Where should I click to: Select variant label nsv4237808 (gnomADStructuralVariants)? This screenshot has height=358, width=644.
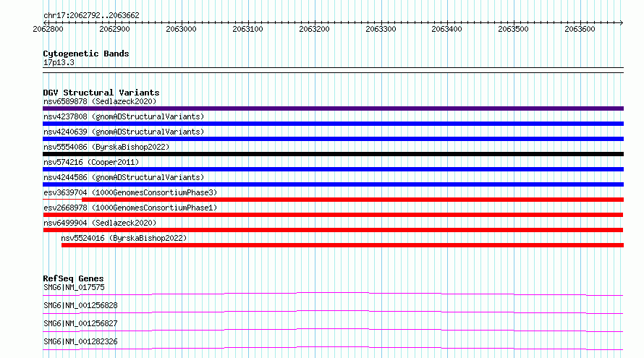124,116
